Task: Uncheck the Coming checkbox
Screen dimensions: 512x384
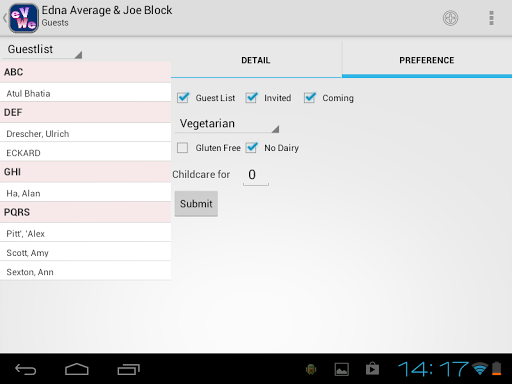Action: [x=310, y=98]
